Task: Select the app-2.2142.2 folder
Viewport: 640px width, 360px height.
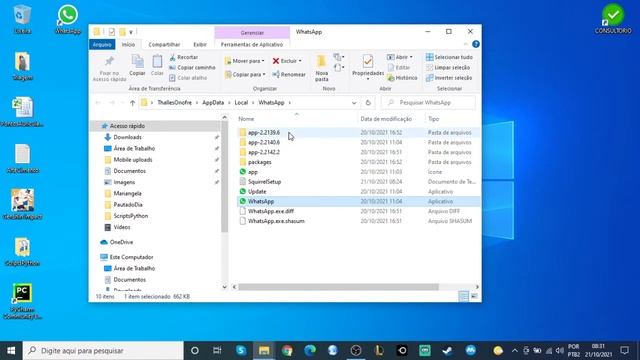Action: coord(264,152)
